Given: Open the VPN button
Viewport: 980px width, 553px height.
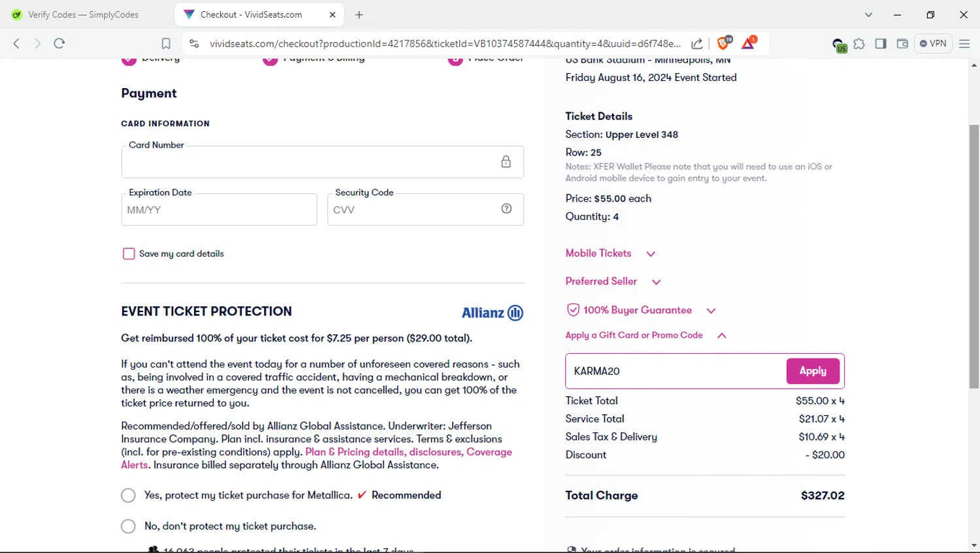Looking at the screenshot, I should click(933, 44).
